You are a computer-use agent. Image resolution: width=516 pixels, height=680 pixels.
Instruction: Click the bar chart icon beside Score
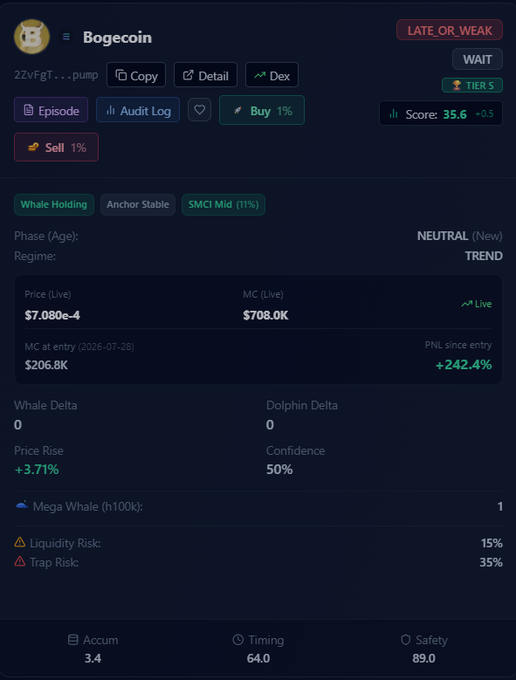pos(394,114)
